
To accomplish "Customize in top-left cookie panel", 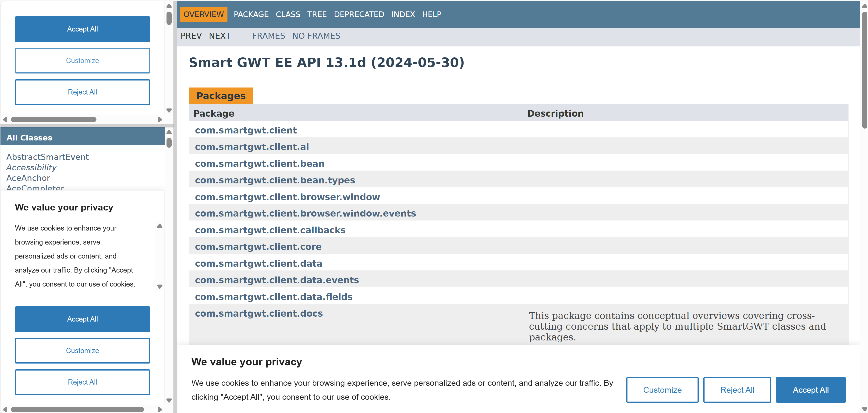I will click(83, 61).
